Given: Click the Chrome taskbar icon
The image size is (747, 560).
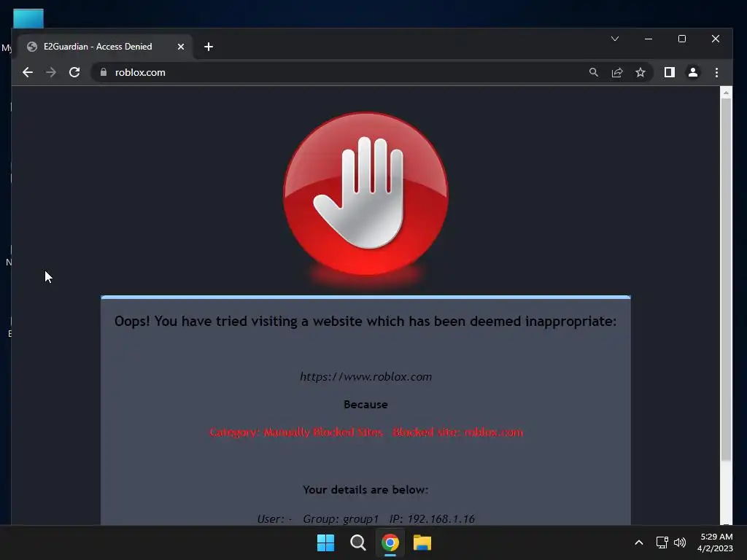Looking at the screenshot, I should click(x=390, y=542).
